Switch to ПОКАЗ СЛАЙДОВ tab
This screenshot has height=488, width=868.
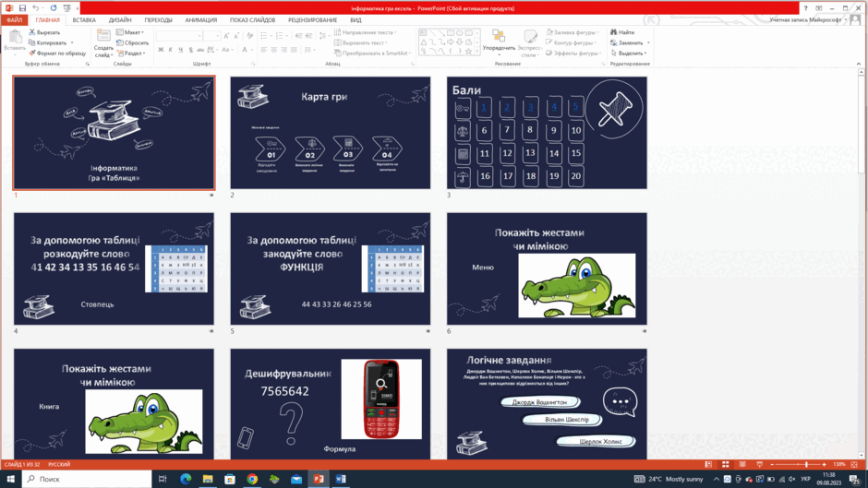click(x=252, y=20)
